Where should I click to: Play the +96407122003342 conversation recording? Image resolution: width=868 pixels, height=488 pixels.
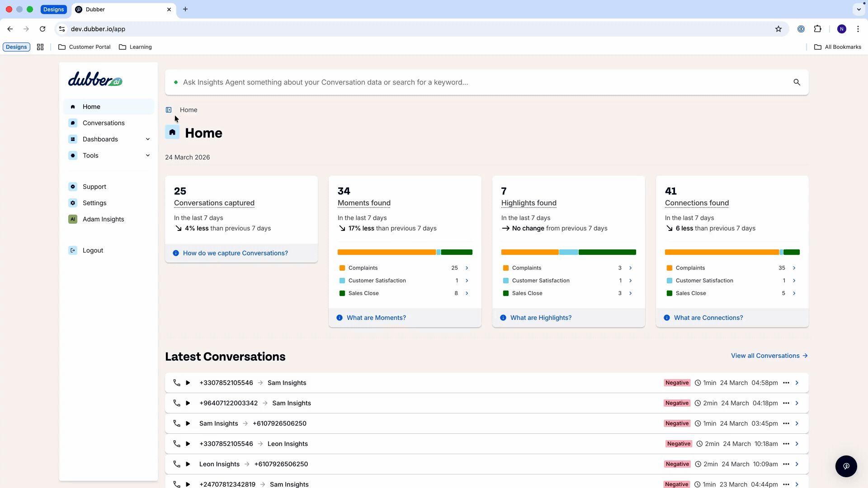[188, 403]
